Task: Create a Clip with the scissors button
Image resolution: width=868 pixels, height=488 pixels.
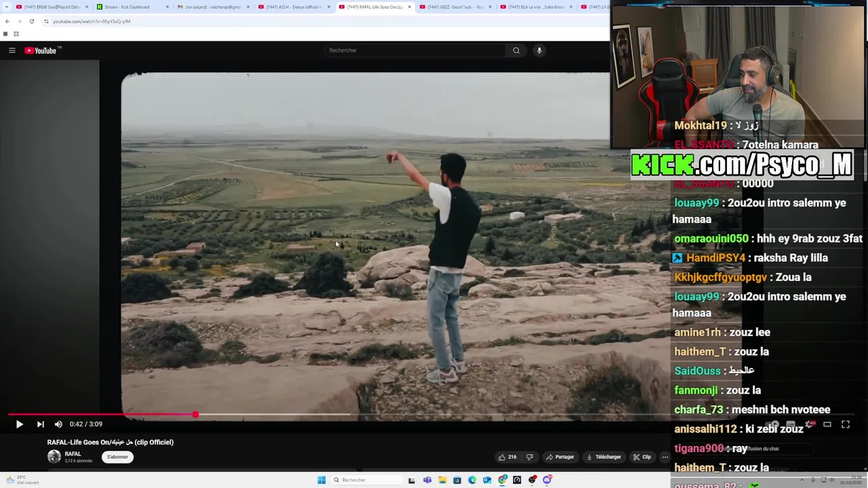Action: [642, 457]
